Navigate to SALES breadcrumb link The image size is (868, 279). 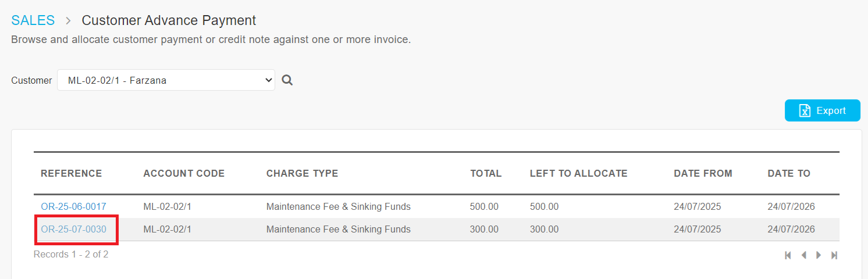33,20
